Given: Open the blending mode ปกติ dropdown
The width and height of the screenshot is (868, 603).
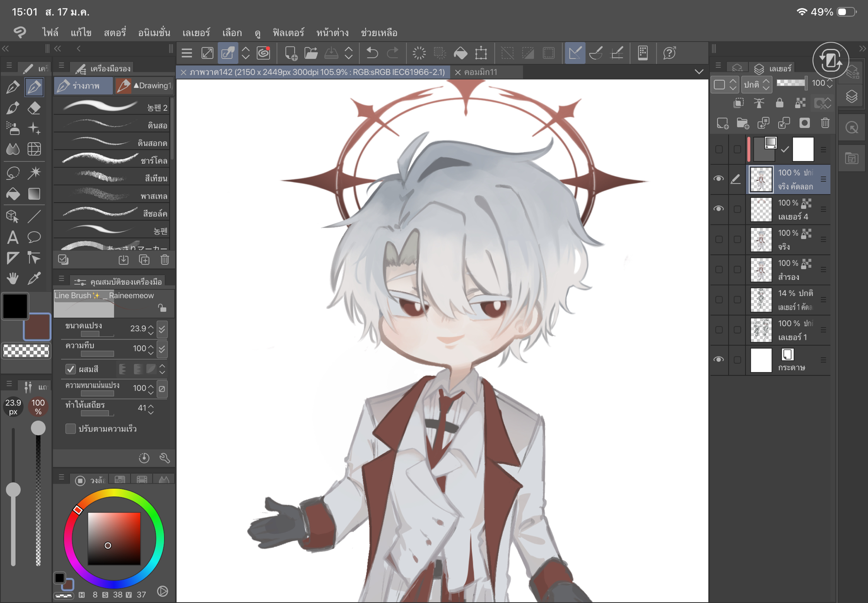Looking at the screenshot, I should (756, 84).
